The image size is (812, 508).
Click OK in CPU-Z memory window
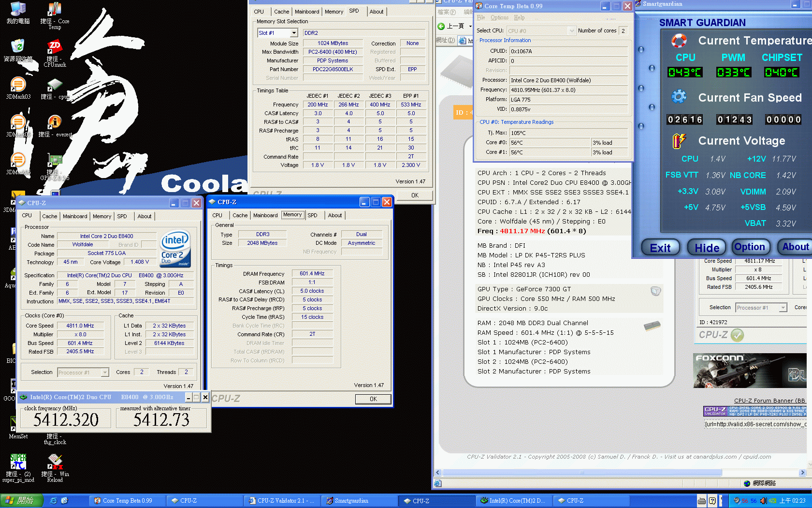373,399
